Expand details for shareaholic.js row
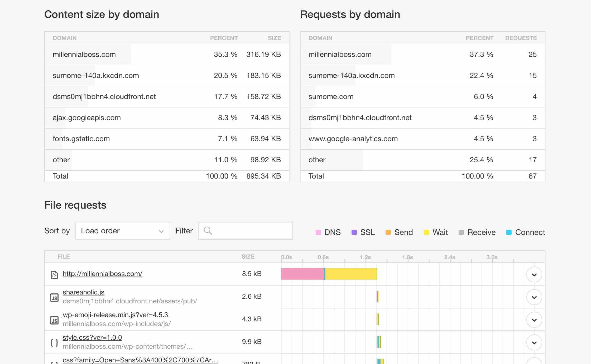The width and height of the screenshot is (591, 364). pos(534,297)
